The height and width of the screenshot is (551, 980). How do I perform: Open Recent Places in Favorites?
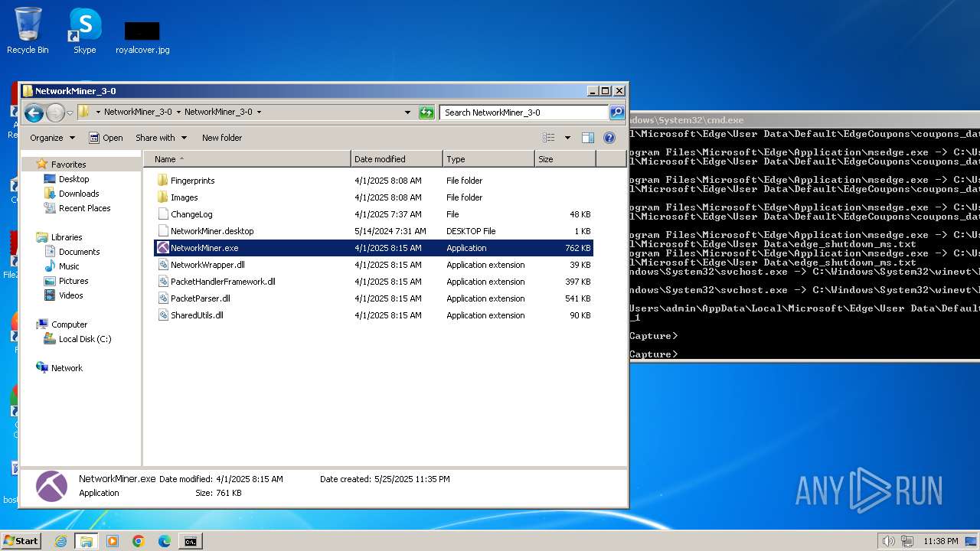(x=84, y=208)
